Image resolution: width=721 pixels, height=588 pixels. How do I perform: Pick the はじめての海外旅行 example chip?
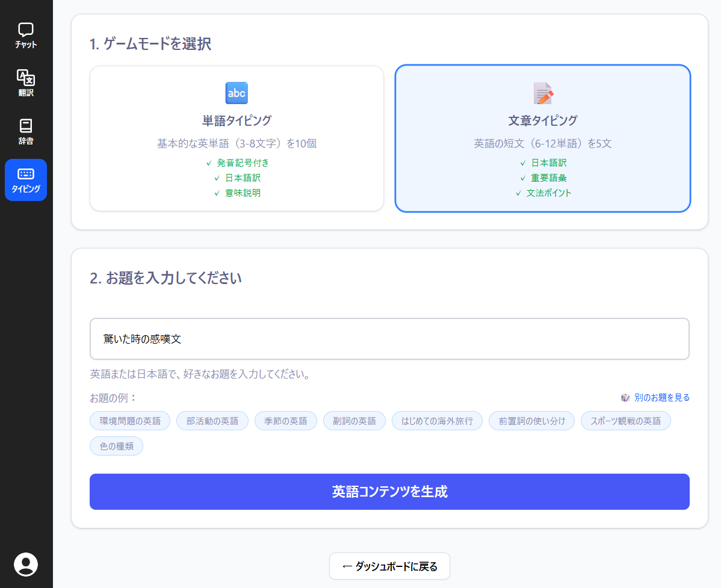click(437, 421)
